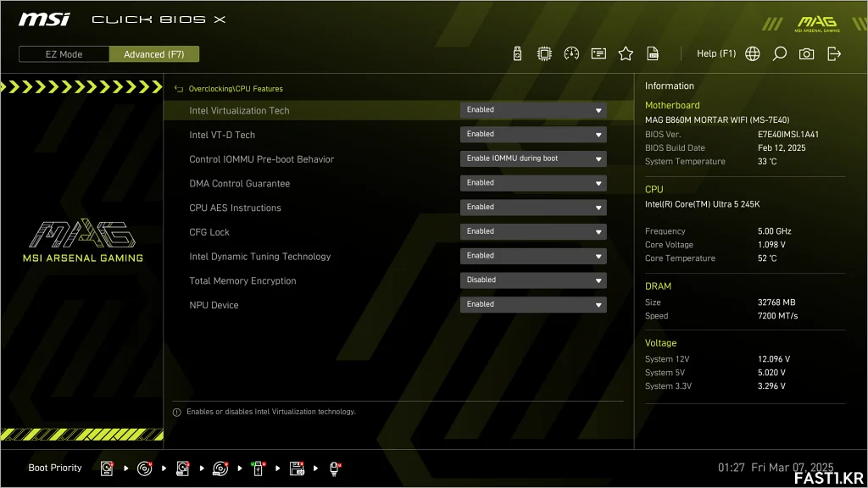Select the USB key boot priority icon
The image size is (868, 488).
point(258,469)
